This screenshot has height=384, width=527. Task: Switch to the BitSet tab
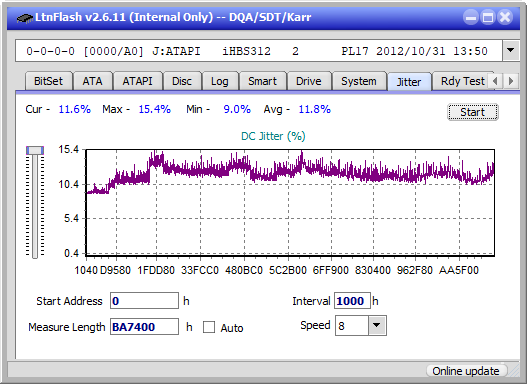pos(48,81)
